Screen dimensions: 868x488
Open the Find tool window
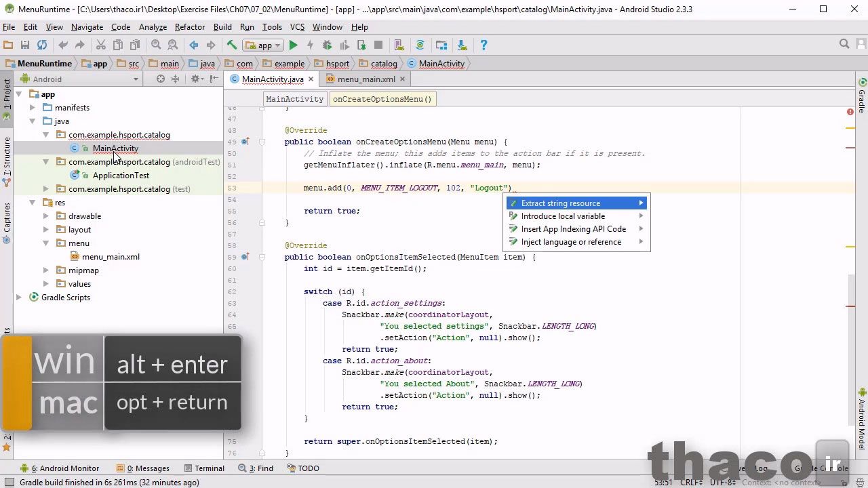click(256, 468)
